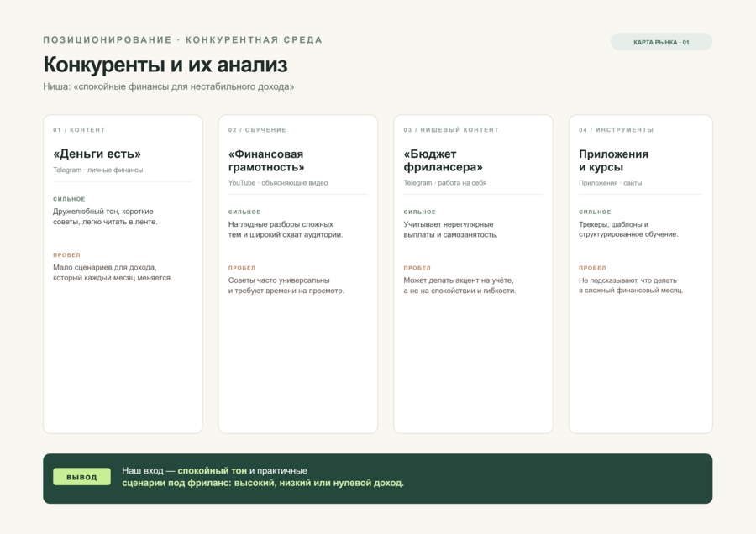Select the heading «Конкуренты и их анализ»
This screenshot has height=534, width=756.
165,65
